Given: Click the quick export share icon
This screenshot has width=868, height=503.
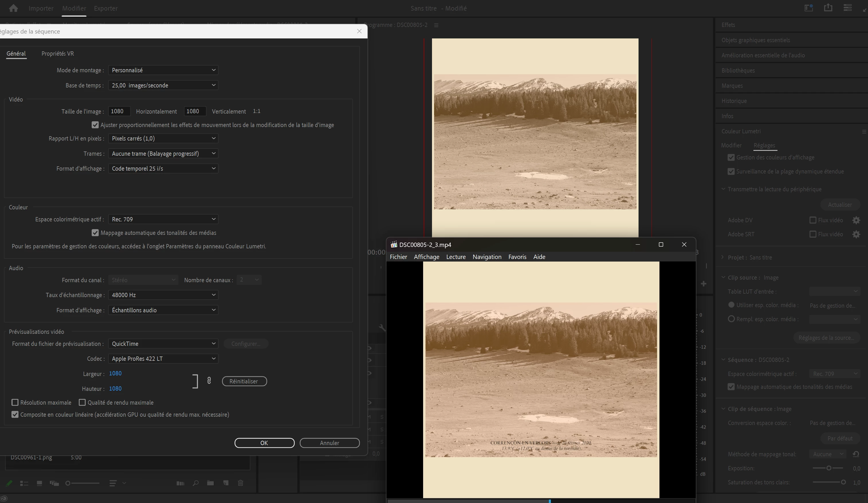Looking at the screenshot, I should pos(828,8).
